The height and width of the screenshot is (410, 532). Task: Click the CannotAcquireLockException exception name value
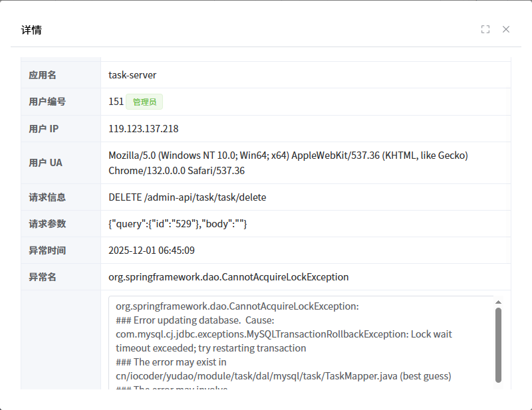tap(228, 277)
